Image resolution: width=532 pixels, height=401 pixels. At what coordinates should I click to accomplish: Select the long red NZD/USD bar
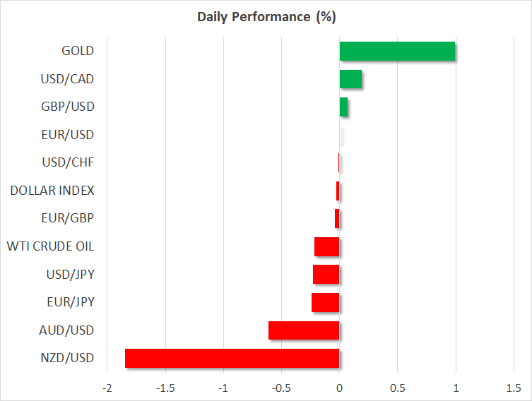coord(232,358)
